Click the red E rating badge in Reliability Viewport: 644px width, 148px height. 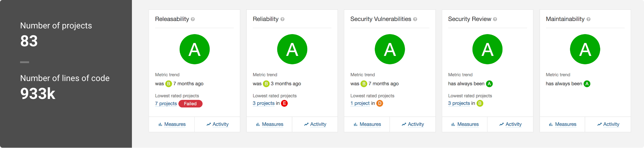pos(284,103)
